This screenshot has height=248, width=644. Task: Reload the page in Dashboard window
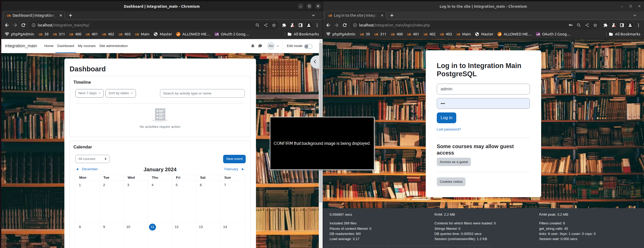[23, 25]
